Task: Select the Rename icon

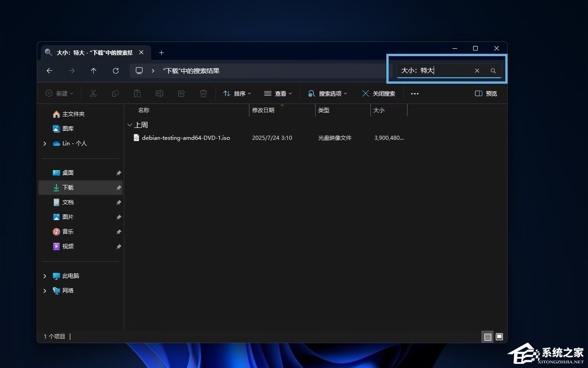Action: (159, 93)
